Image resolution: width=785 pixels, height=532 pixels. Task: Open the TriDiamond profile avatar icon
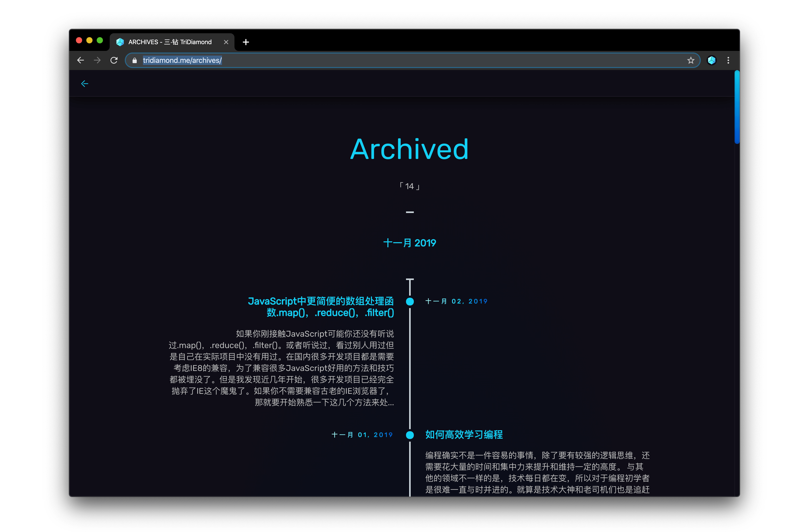[x=711, y=61]
